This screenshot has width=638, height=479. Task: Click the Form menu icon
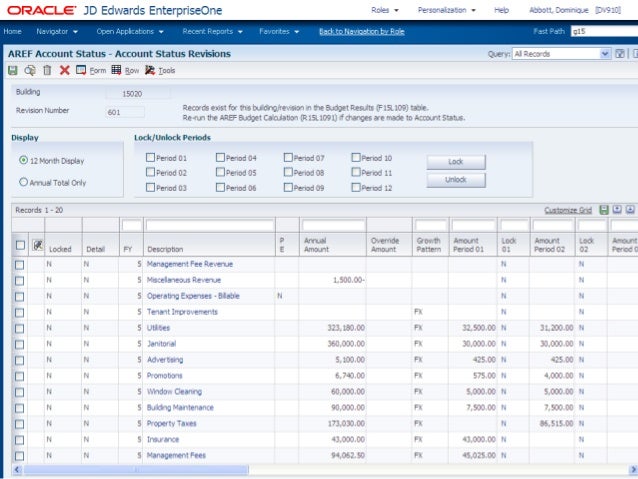click(81, 70)
